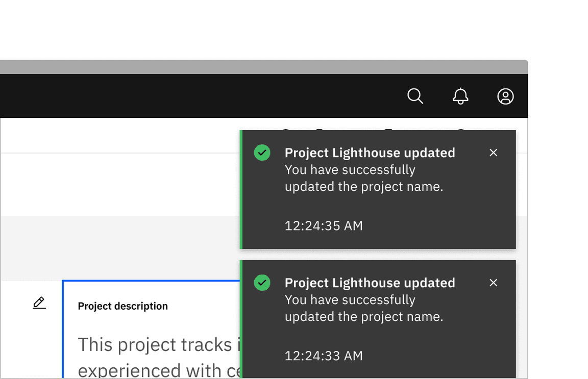Click the green success checkmark in bottom toast
The width and height of the screenshot is (588, 379).
(262, 283)
